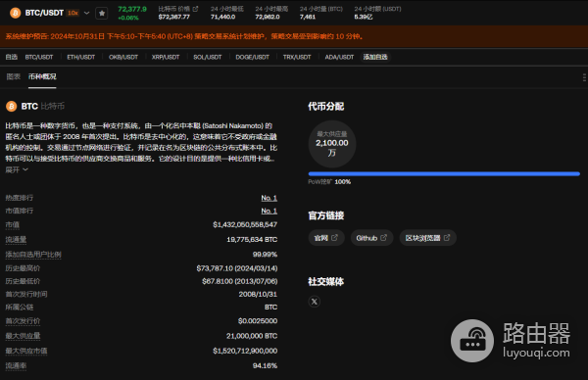Click the 流通率 label
This screenshot has width=588, height=380.
point(16,365)
